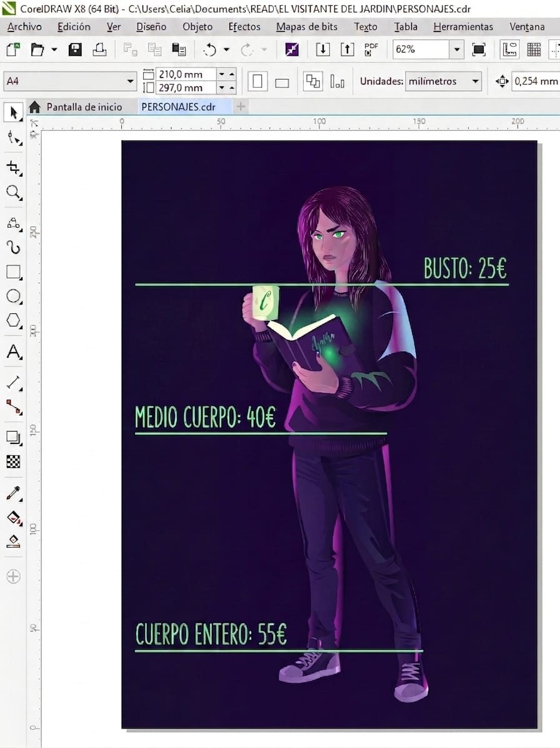Open the Objeto menu
Screen dimensions: 560x748
(x=197, y=27)
